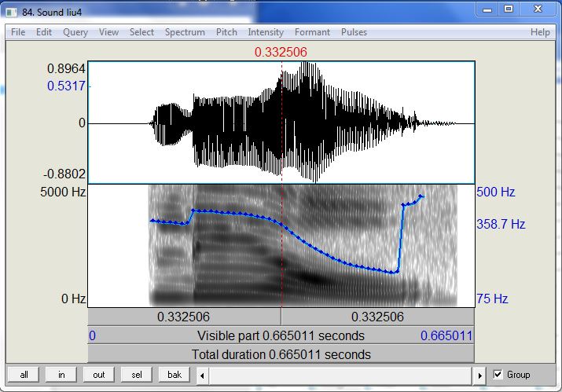
Task: Maximize the Sound liu4 window
Action: point(509,9)
